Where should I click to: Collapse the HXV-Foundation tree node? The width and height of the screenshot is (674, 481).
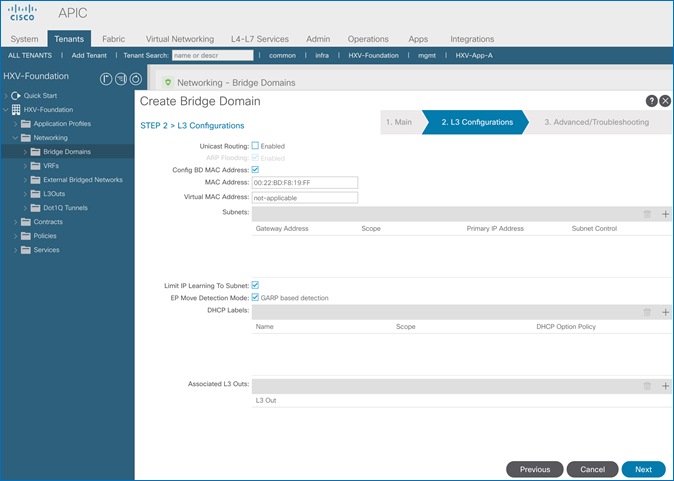pyautogui.click(x=6, y=110)
